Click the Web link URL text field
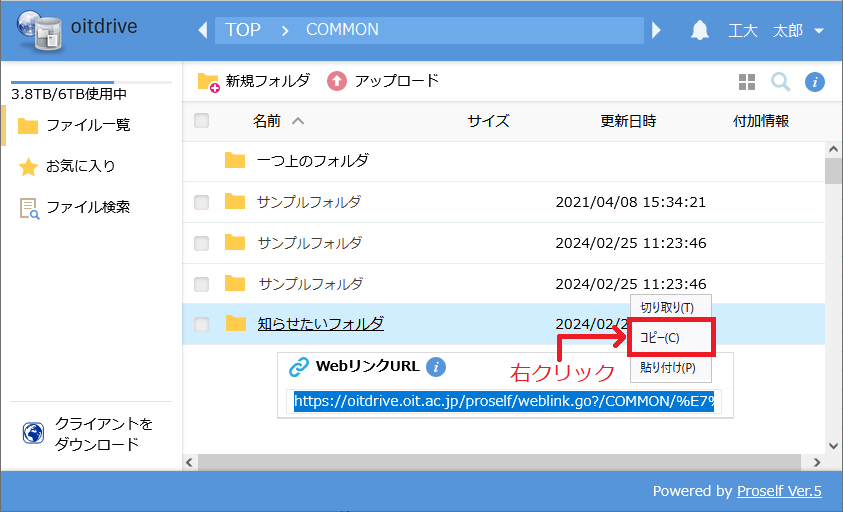Screen dimensions: 843x512 503,402
